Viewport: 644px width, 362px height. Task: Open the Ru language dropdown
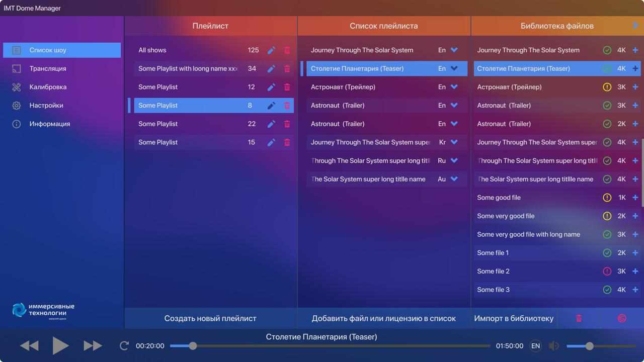pos(454,161)
